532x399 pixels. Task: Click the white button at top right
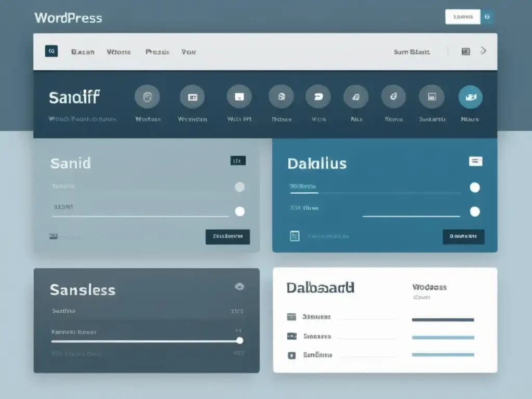463,17
